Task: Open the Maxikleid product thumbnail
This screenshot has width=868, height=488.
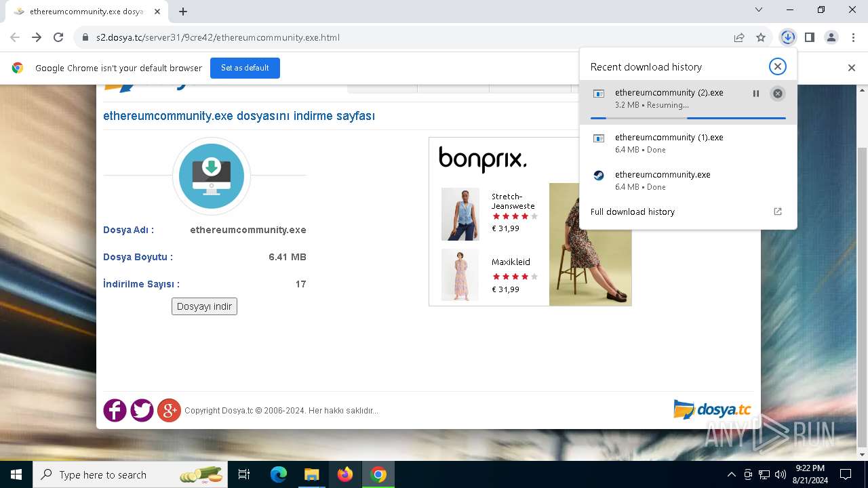Action: point(460,274)
